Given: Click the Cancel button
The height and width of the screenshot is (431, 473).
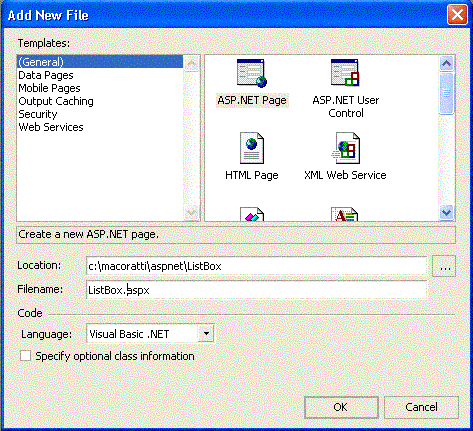Looking at the screenshot, I should (421, 407).
